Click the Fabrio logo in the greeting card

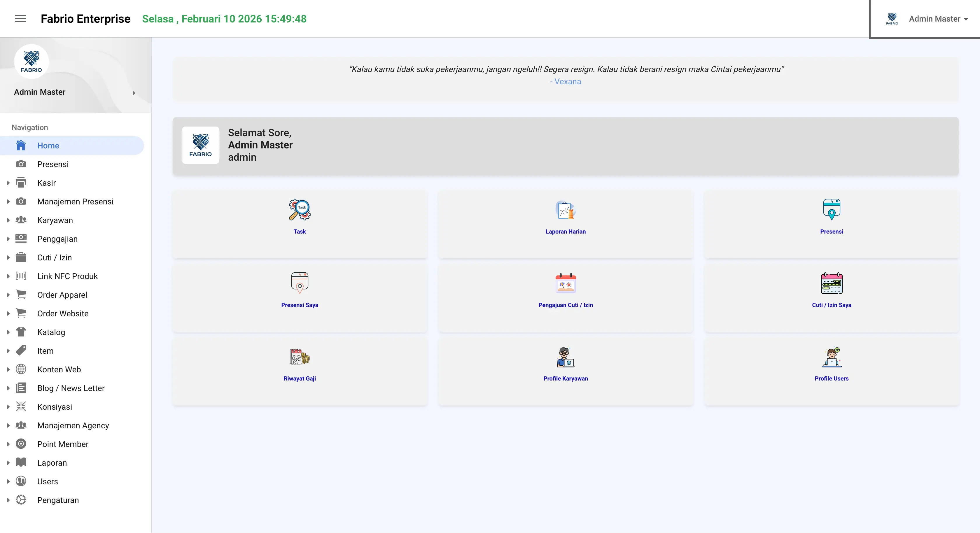coord(200,145)
